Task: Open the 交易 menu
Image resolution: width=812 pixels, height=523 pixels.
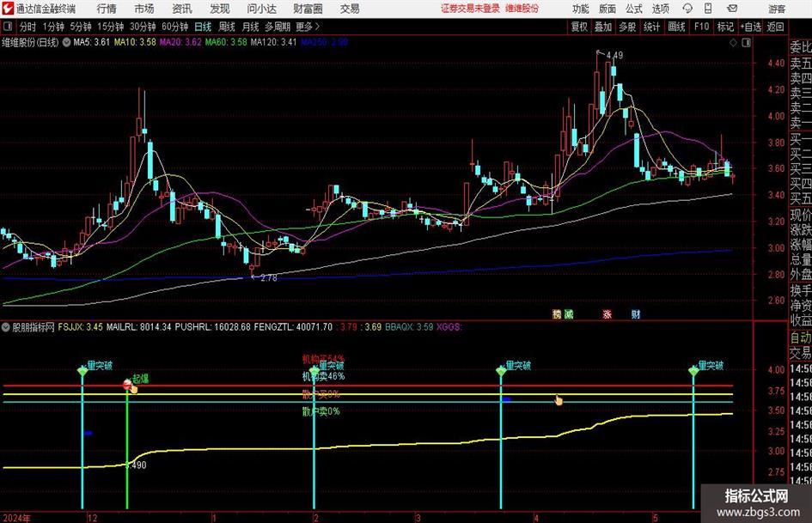Action: pyautogui.click(x=350, y=9)
